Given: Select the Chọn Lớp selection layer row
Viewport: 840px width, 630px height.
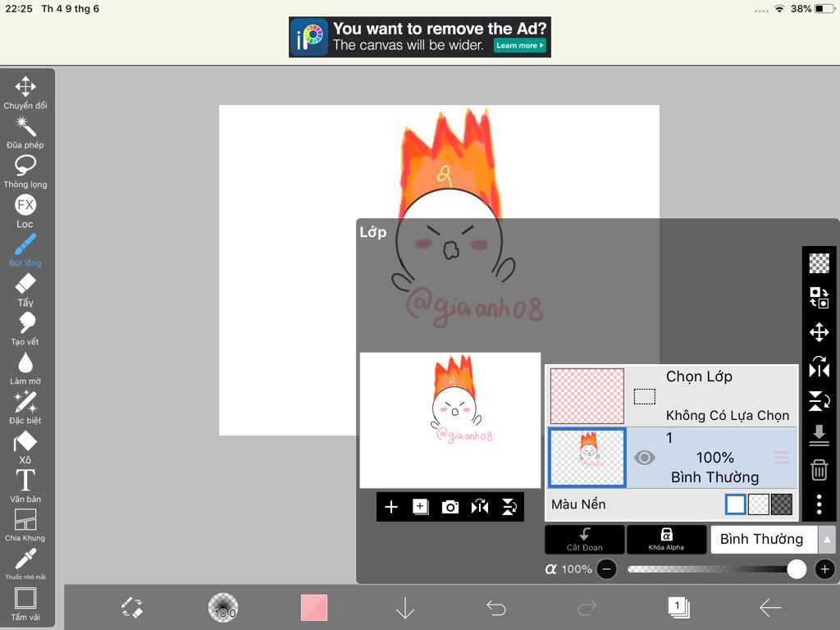Looking at the screenshot, I should [x=672, y=396].
